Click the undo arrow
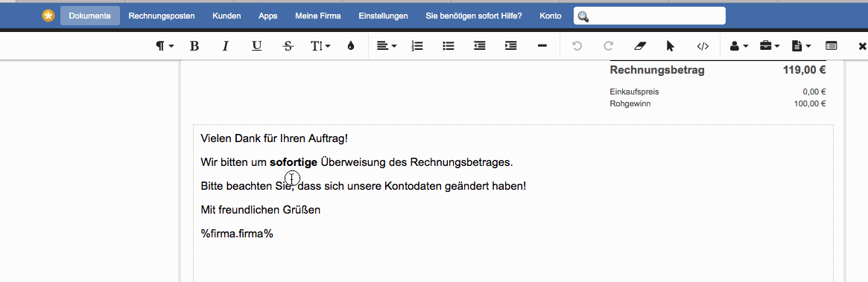The width and height of the screenshot is (868, 282). 577,46
